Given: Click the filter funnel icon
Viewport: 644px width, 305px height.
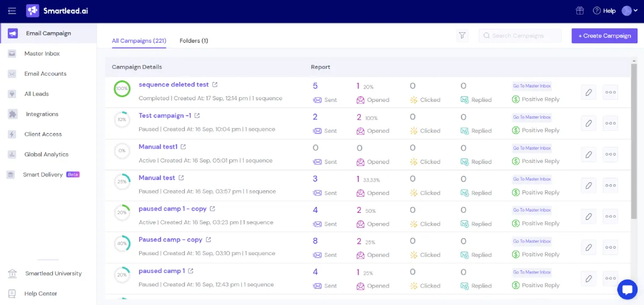Looking at the screenshot, I should tap(462, 36).
